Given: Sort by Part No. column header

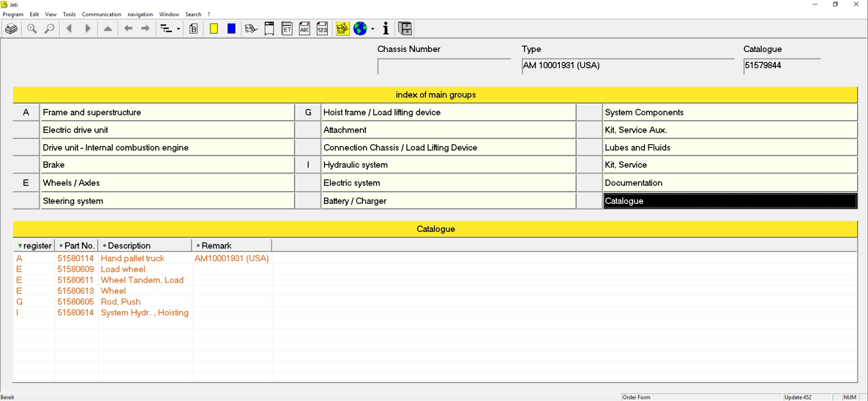Looking at the screenshot, I should pyautogui.click(x=76, y=245).
